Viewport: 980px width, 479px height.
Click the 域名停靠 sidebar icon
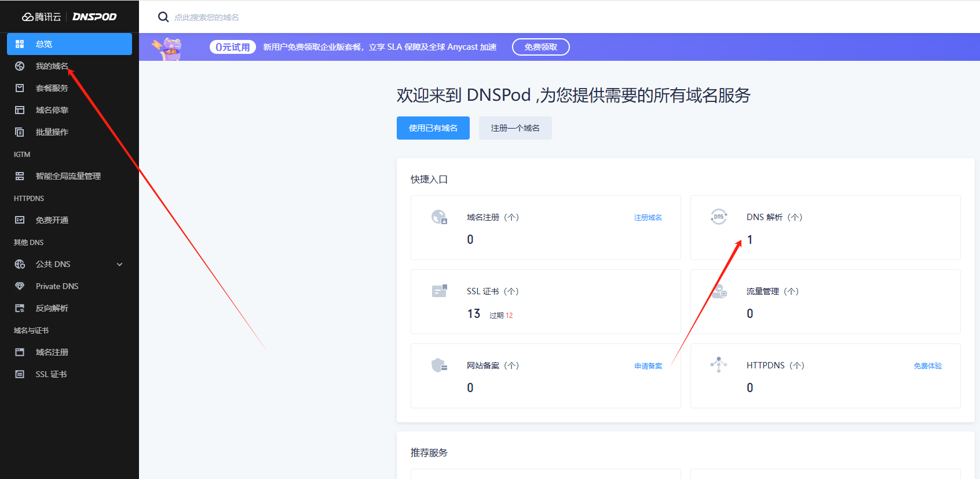click(x=20, y=110)
